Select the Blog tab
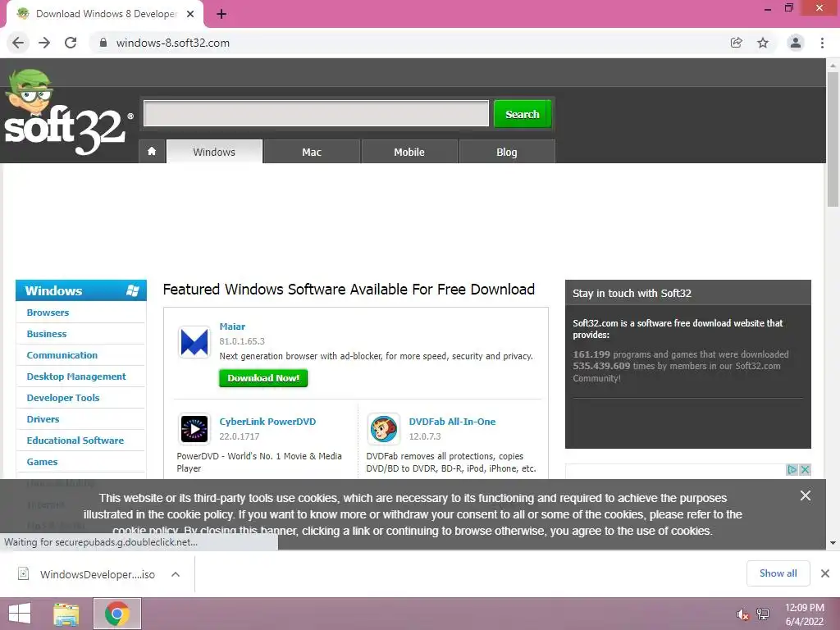 point(507,152)
